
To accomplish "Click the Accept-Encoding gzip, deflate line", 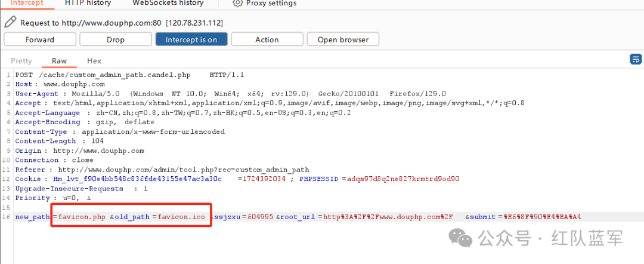I will click(85, 122).
